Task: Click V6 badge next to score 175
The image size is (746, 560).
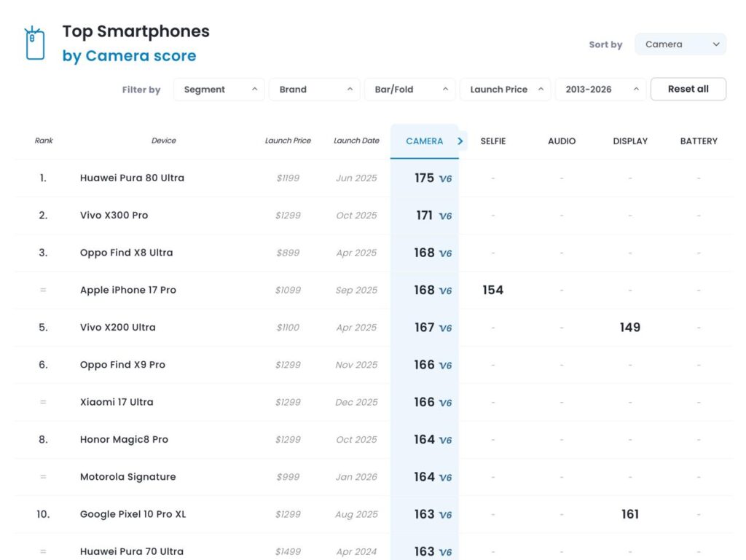Action: coord(445,178)
